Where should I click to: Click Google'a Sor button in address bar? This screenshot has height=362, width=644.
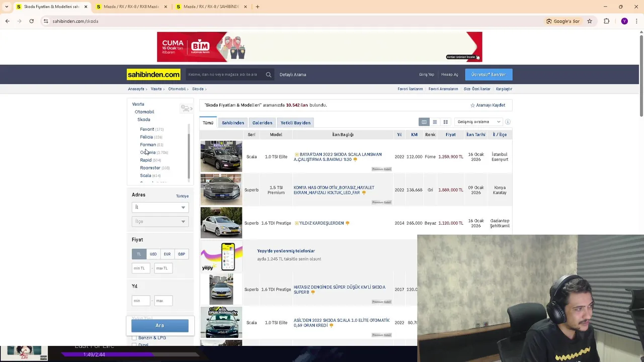pyautogui.click(x=563, y=21)
